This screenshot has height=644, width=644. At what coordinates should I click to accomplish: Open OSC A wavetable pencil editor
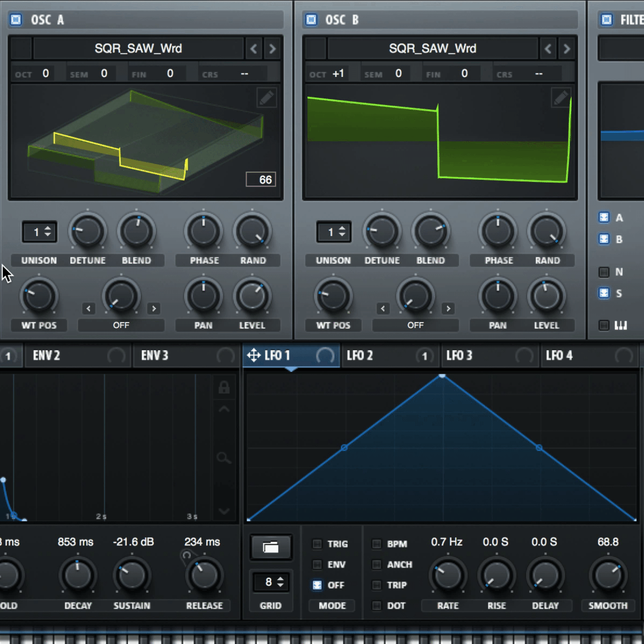pos(267,98)
